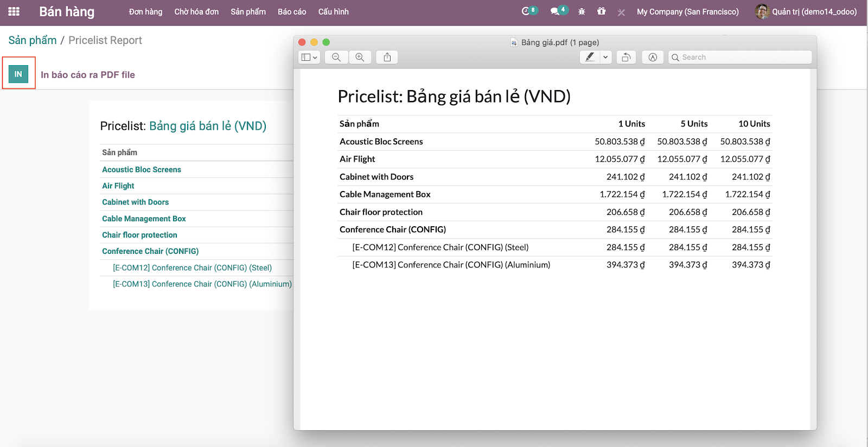Expand the highlight pen options arrow
Screen dimensions: 868x447
click(605, 58)
